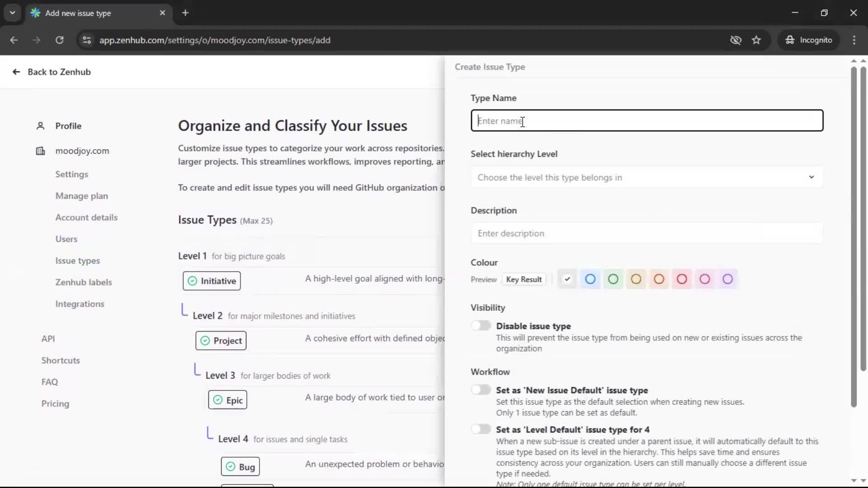Click the checkmark icon on the Project badge
The height and width of the screenshot is (488, 868).
click(x=205, y=341)
